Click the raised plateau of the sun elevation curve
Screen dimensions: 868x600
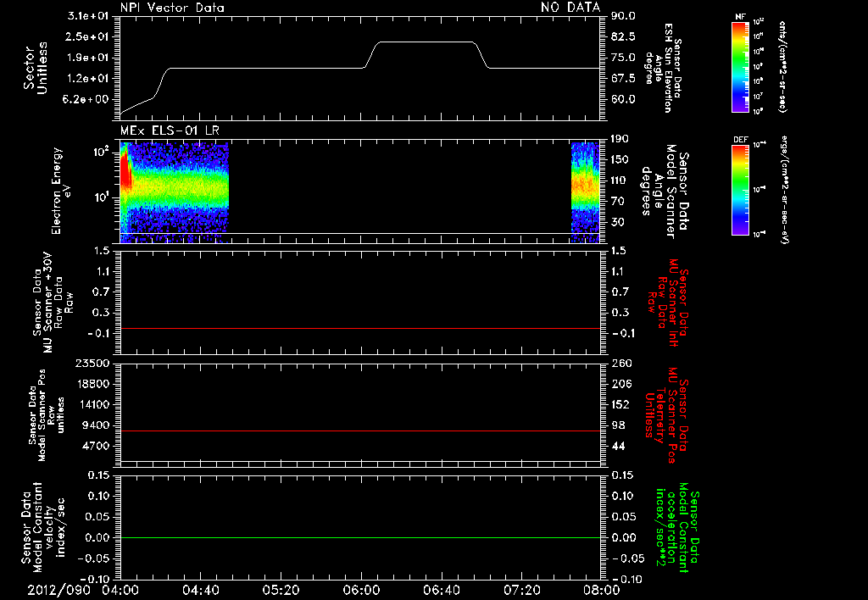[x=426, y=42]
